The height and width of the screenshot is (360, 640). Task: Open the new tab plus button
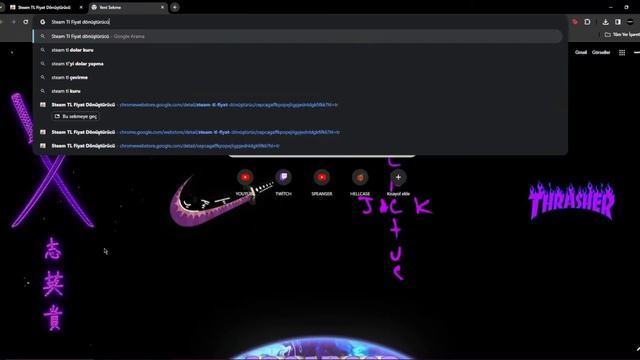click(175, 7)
